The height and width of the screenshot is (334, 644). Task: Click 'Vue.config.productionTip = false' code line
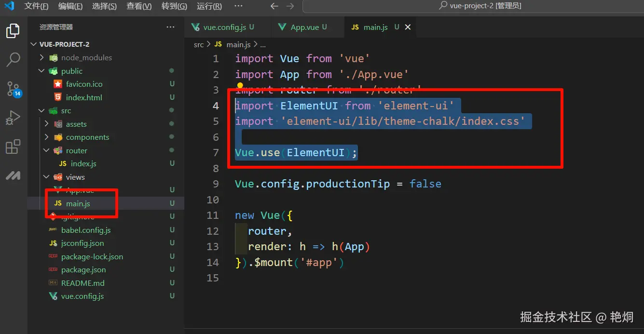[338, 184]
